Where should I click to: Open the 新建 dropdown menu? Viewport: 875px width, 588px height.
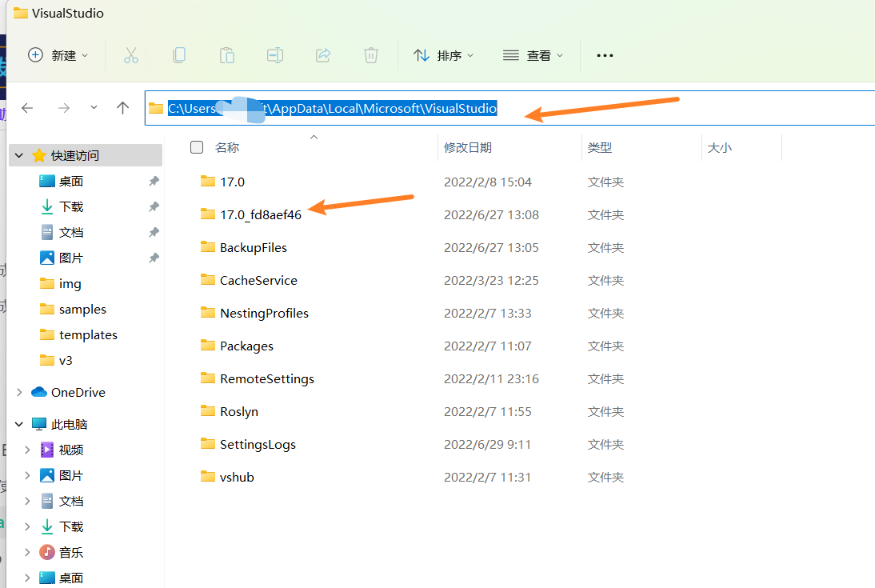pos(58,55)
